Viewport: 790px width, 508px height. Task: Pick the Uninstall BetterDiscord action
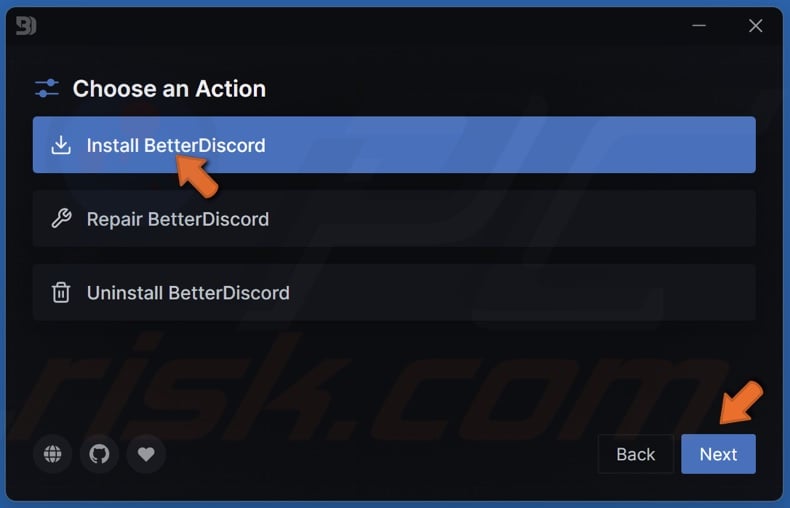pos(394,293)
